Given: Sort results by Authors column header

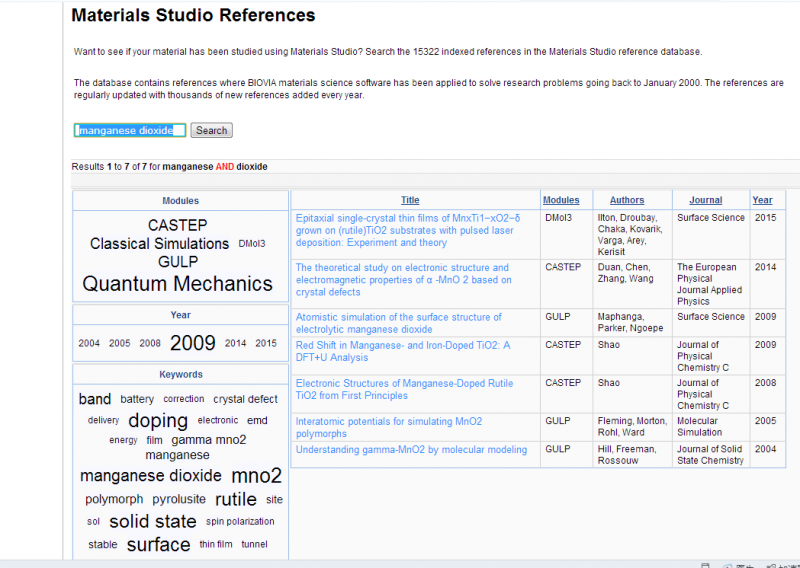Looking at the screenshot, I should point(627,200).
